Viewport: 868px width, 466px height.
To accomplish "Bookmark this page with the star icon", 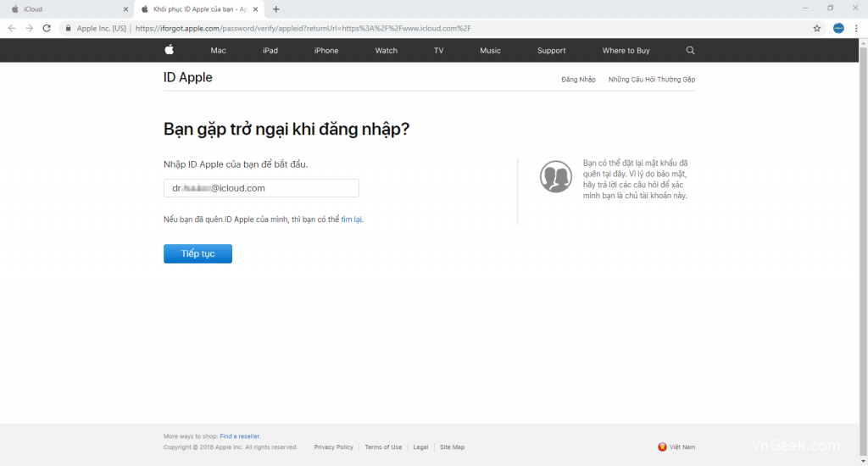I will point(816,28).
